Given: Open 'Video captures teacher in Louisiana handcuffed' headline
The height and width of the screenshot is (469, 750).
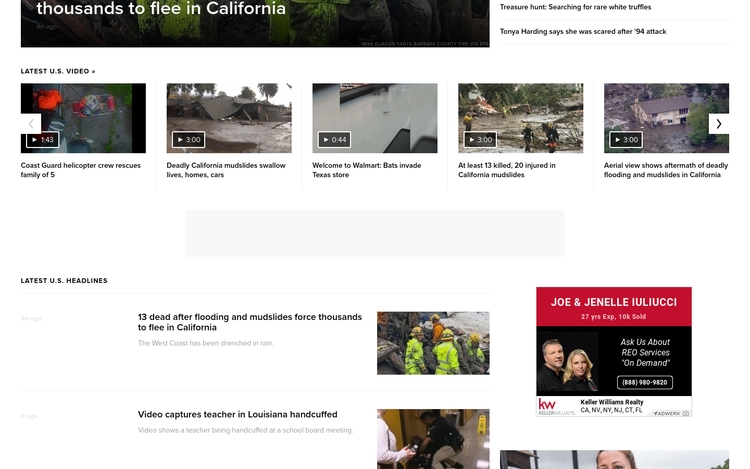Looking at the screenshot, I should point(237,414).
